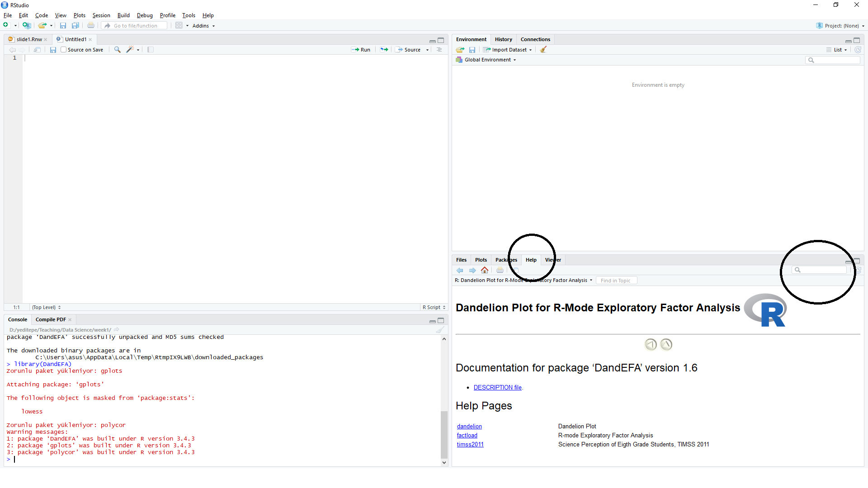The width and height of the screenshot is (868, 488).
Task: Open Import Dataset dropdown
Action: point(507,50)
